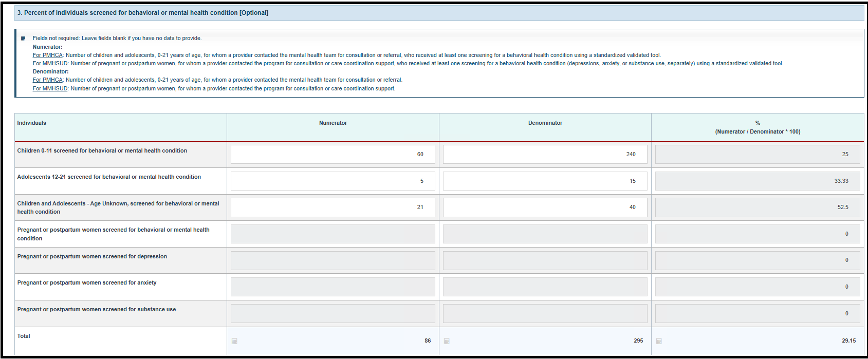Click row label 'Children and Adolescents - Age Unknown'
Viewport: 868px width, 359px height.
(118, 207)
